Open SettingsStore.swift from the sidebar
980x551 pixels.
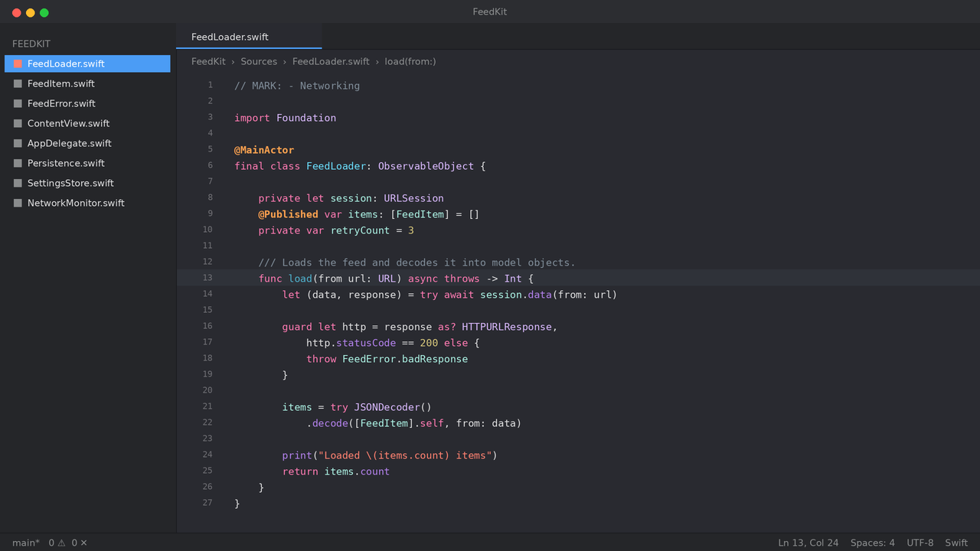pos(87,183)
